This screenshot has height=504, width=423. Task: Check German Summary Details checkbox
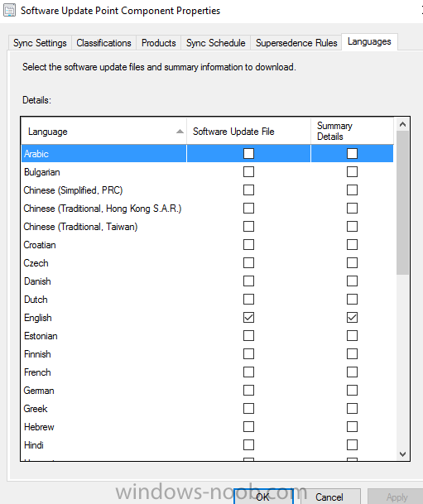(352, 391)
